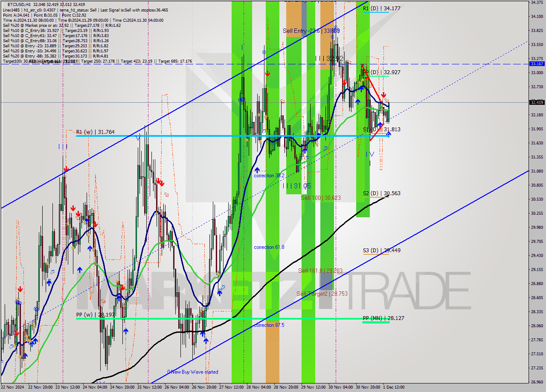Click the Time A:2024.11.30 08:00:00 line
Viewport: 546px width, 392px height.
pyautogui.click(x=83, y=20)
